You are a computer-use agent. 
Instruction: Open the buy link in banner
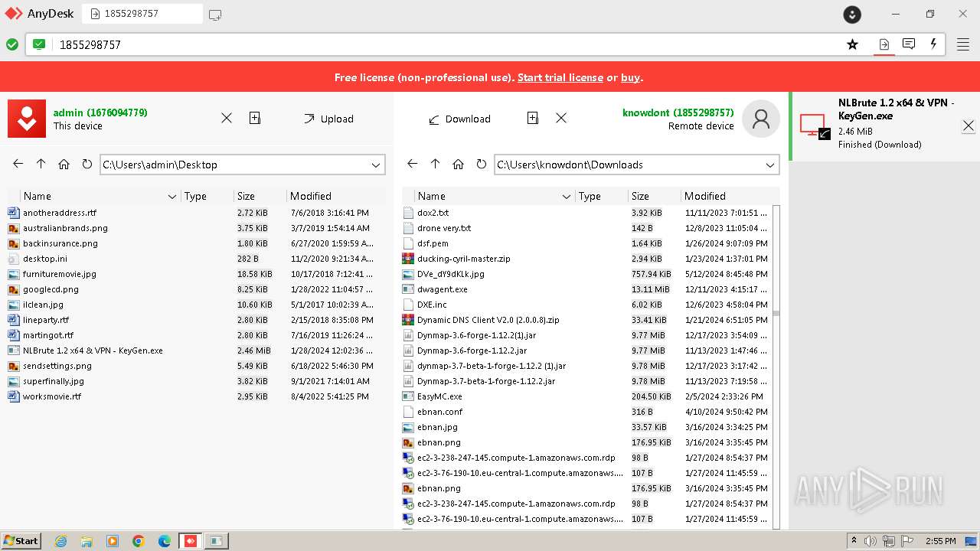(x=630, y=77)
